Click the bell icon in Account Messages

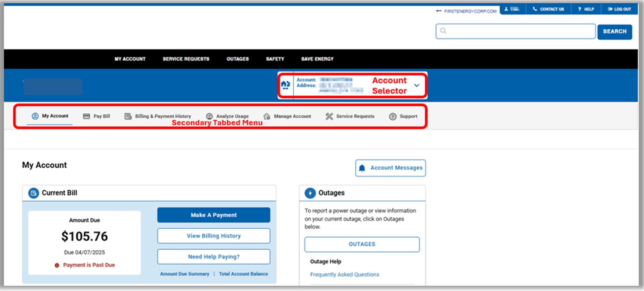click(362, 168)
